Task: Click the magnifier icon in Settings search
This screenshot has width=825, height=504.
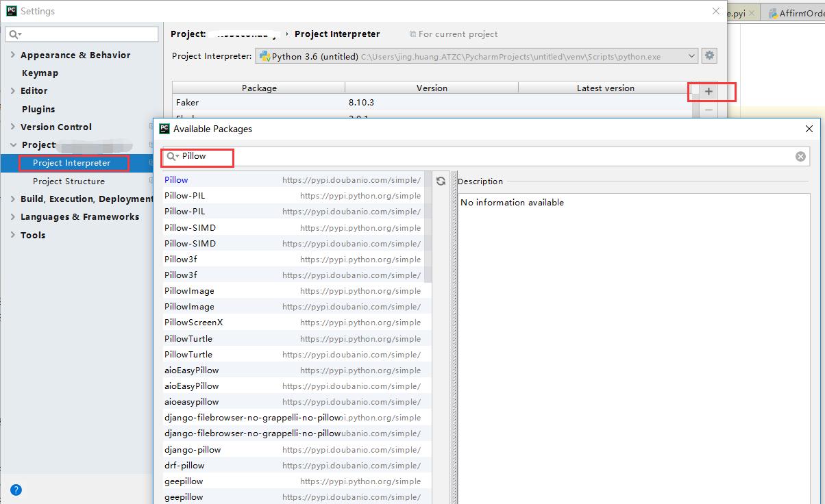Action: coord(15,34)
